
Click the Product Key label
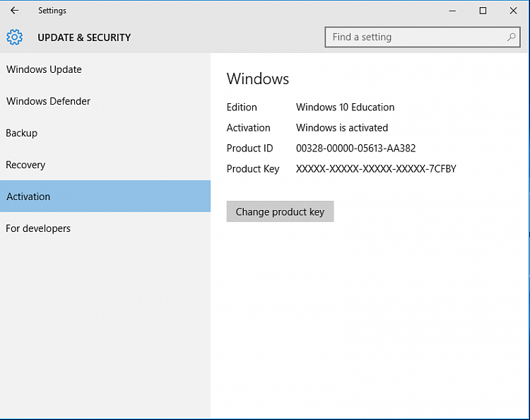click(x=253, y=169)
